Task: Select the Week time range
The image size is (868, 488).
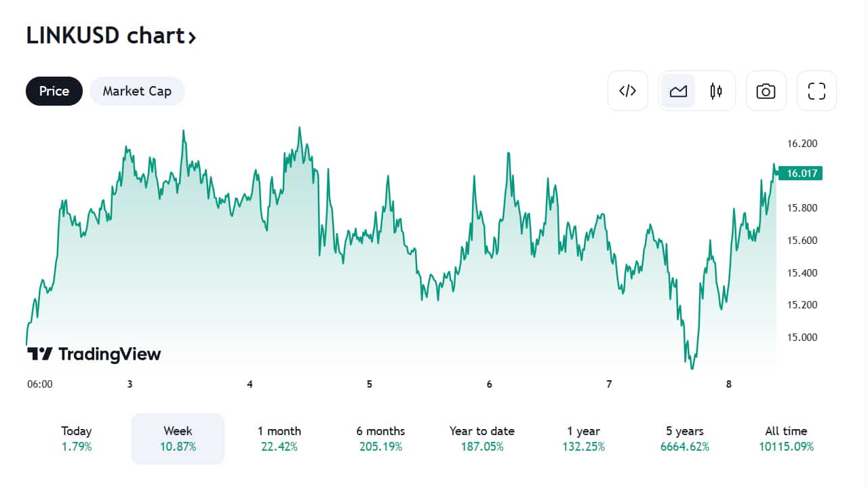Action: pos(178,439)
